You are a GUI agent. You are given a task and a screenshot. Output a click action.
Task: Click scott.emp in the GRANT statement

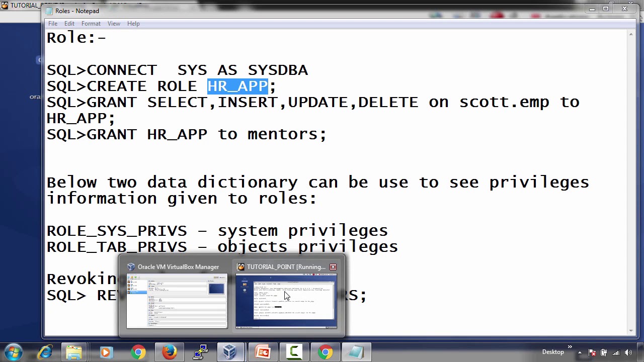point(504,102)
